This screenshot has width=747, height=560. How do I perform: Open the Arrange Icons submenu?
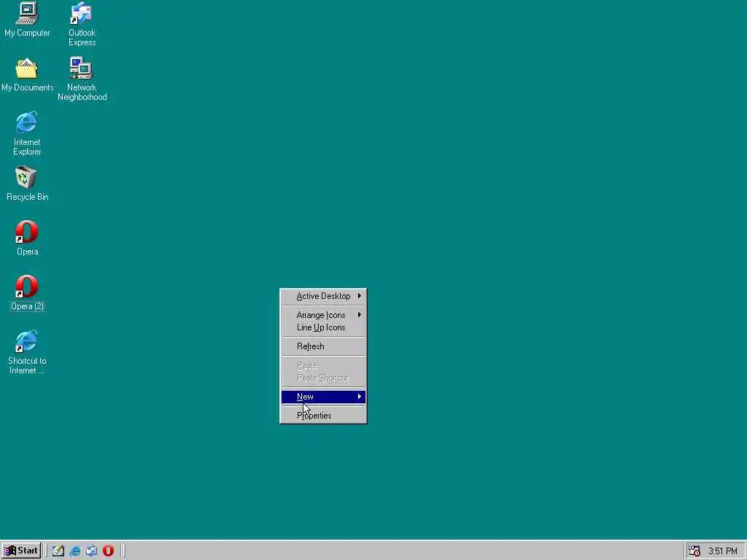(x=323, y=315)
